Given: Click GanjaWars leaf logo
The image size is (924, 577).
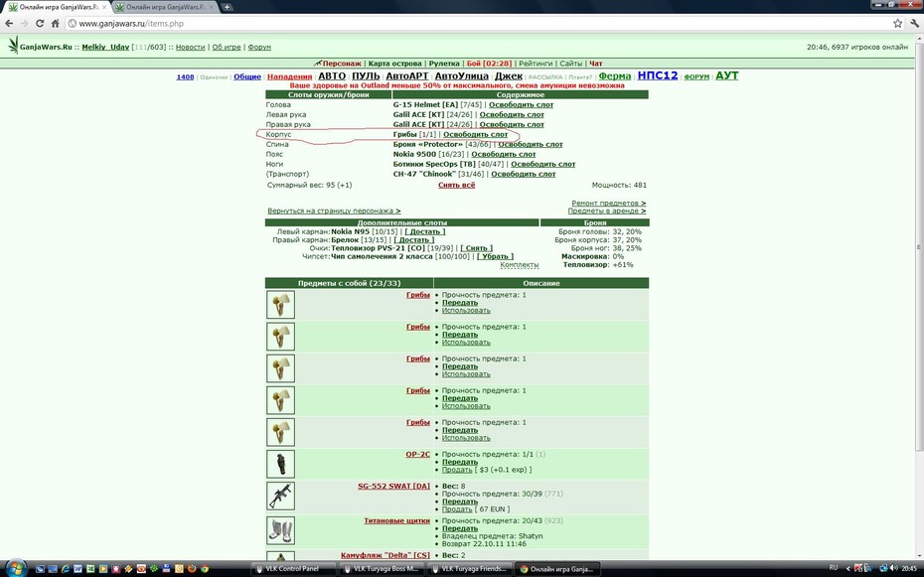Looking at the screenshot, I should pyautogui.click(x=13, y=45).
